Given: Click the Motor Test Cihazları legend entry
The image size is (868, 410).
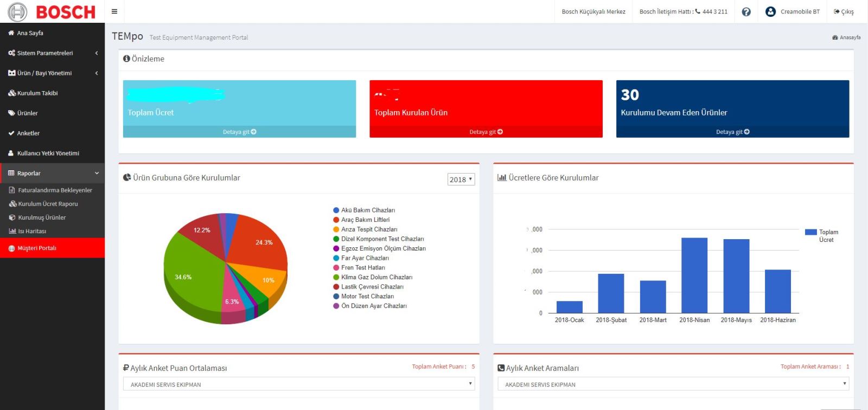Looking at the screenshot, I should coord(363,296).
